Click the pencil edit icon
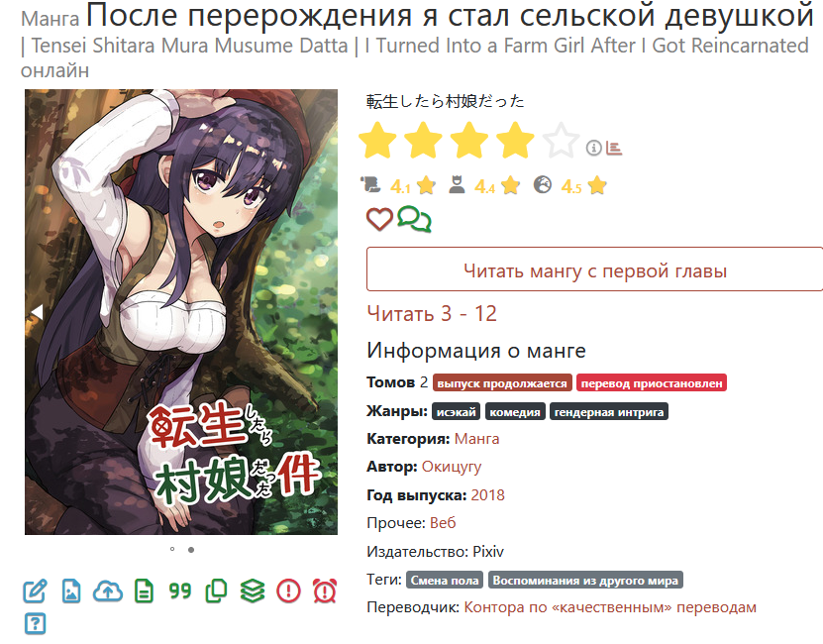Viewport: 823px width, 644px height. coord(36,590)
